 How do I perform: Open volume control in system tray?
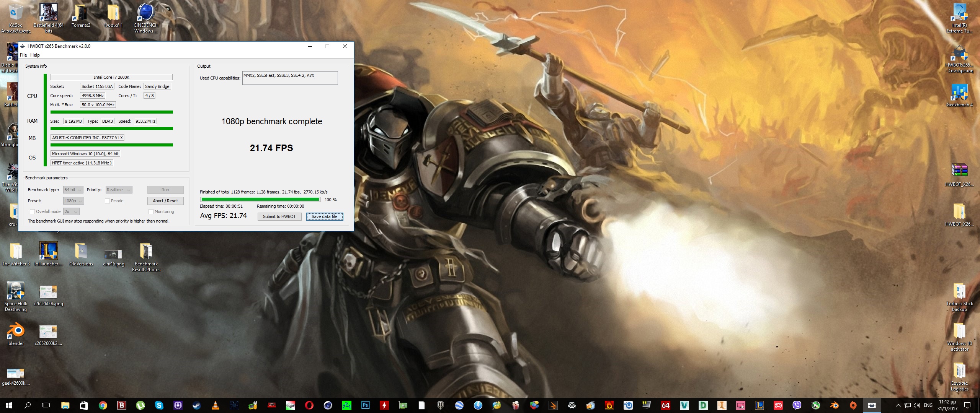coord(916,405)
